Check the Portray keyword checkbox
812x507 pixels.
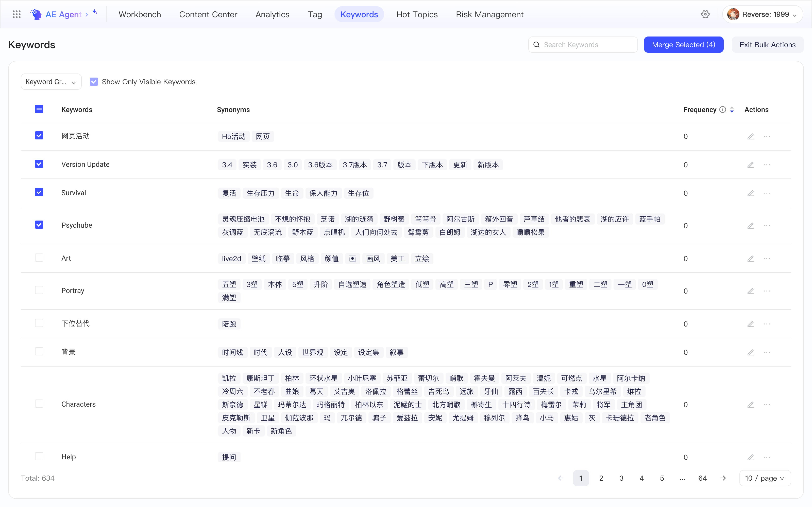pyautogui.click(x=39, y=290)
